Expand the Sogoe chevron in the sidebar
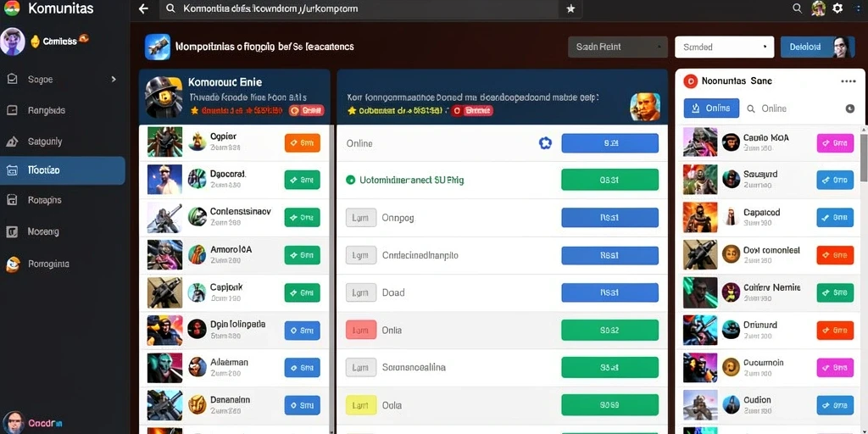The image size is (868, 434). point(114,79)
